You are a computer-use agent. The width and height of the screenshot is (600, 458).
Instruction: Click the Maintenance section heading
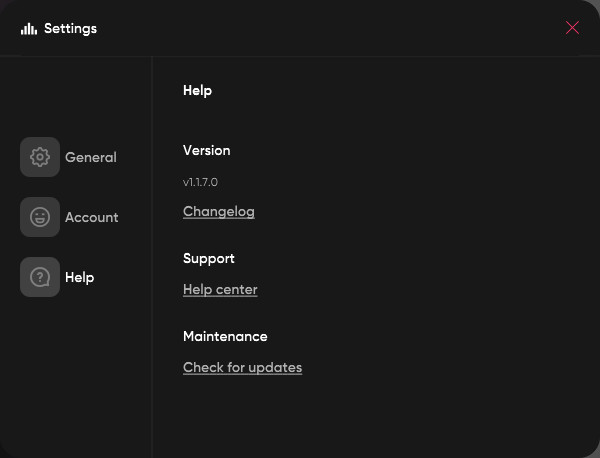tap(225, 336)
